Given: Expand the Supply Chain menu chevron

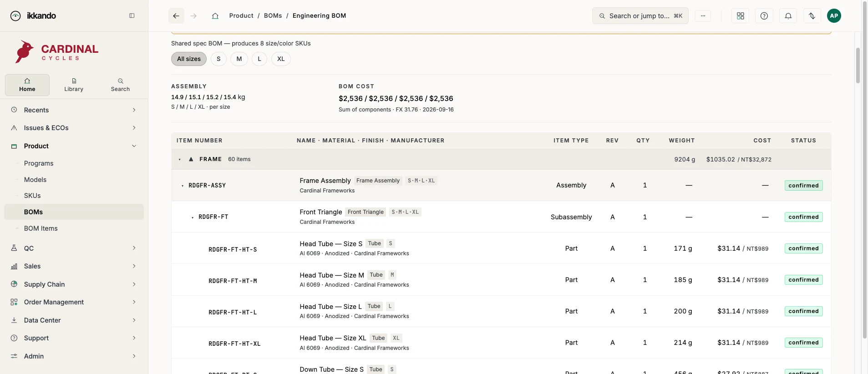Looking at the screenshot, I should pos(134,284).
